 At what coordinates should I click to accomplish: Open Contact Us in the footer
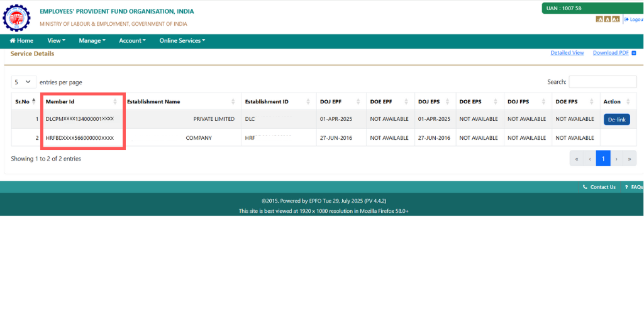[x=599, y=187]
